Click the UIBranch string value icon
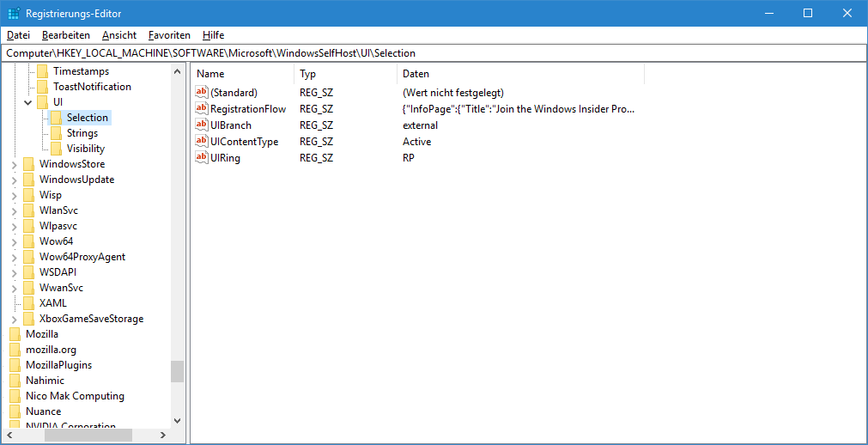 [202, 125]
